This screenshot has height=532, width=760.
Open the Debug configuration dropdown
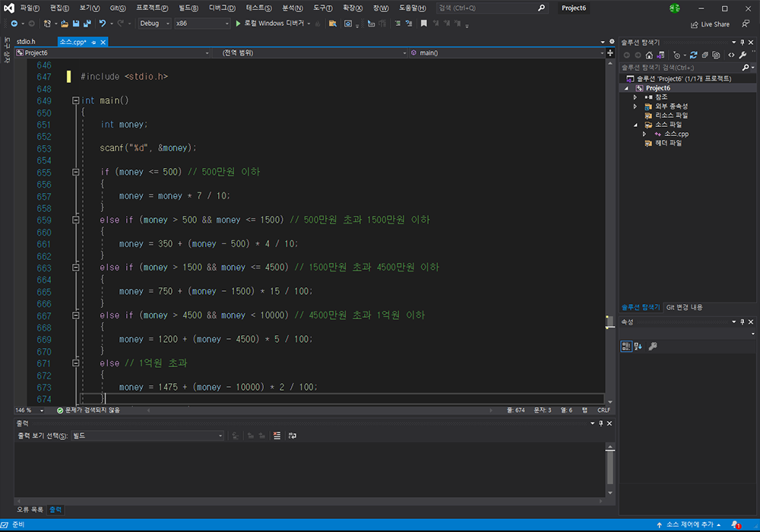pos(154,24)
